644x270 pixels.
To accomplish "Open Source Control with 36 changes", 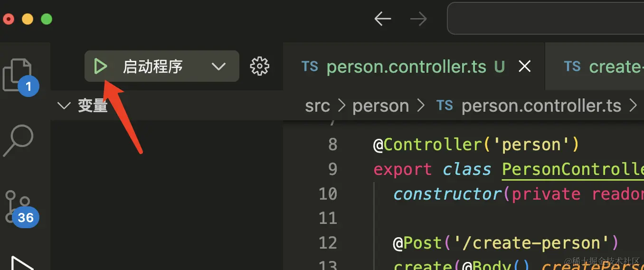I will point(19,207).
